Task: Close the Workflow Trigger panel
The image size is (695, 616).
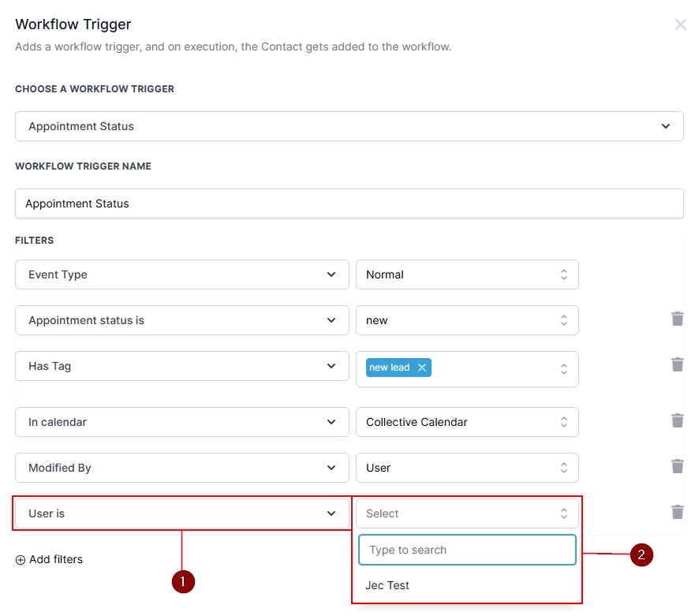Action: point(680,24)
